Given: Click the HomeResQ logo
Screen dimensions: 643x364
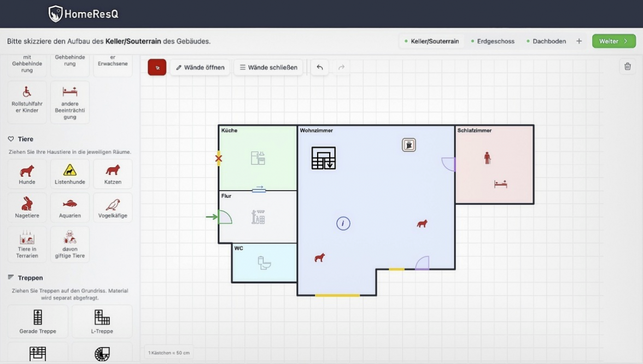Looking at the screenshot, I should (x=84, y=14).
